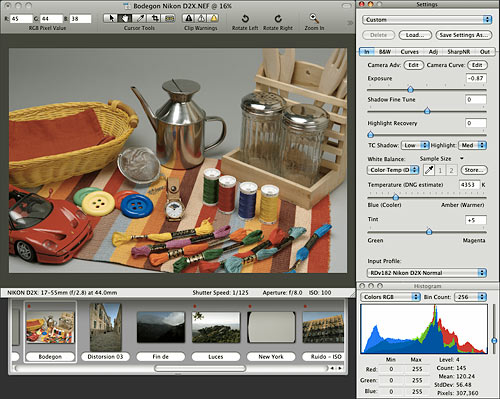Toggle white balance sample 2
The height and width of the screenshot is (399, 500).
[451, 170]
